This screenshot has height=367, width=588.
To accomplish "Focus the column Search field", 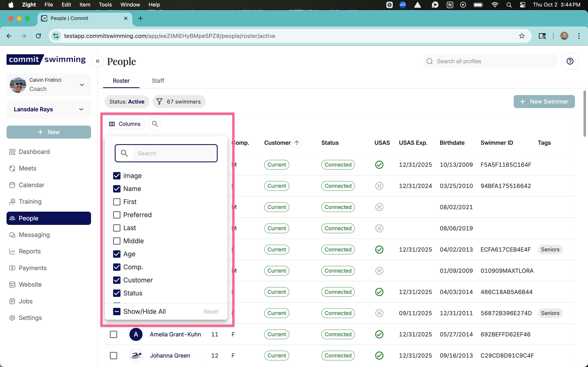I will (174, 153).
